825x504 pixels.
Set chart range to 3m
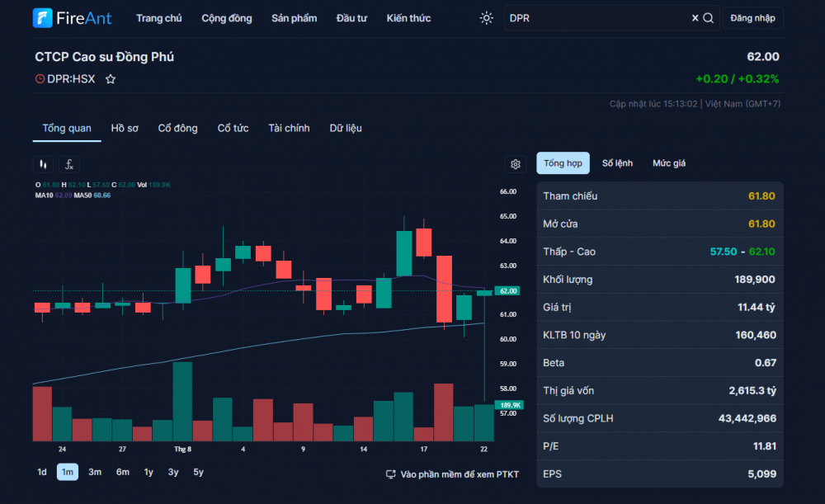coord(95,472)
